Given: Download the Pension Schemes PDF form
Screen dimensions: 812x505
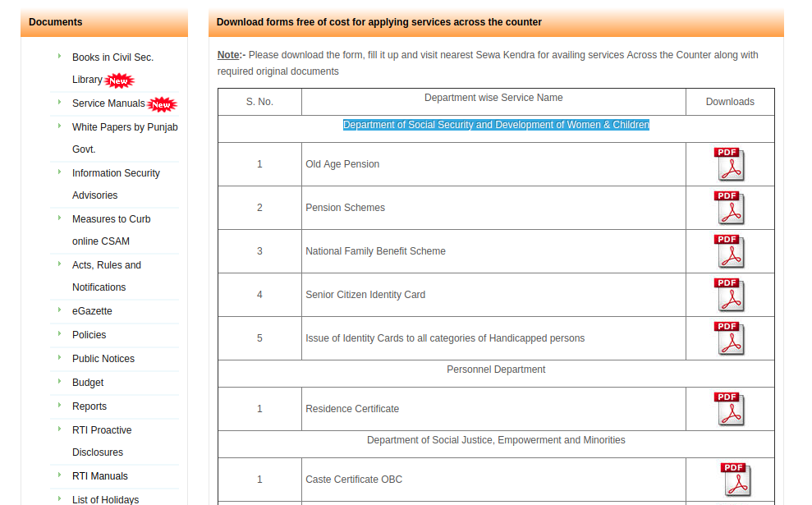Looking at the screenshot, I should 728,208.
